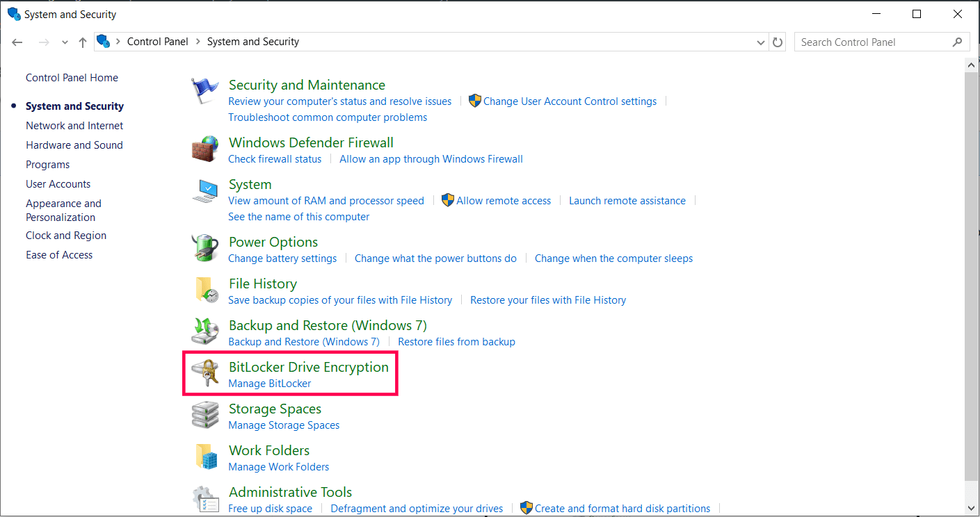Open Ease of Access category
Screen dimensions: 980x517
pyautogui.click(x=59, y=255)
